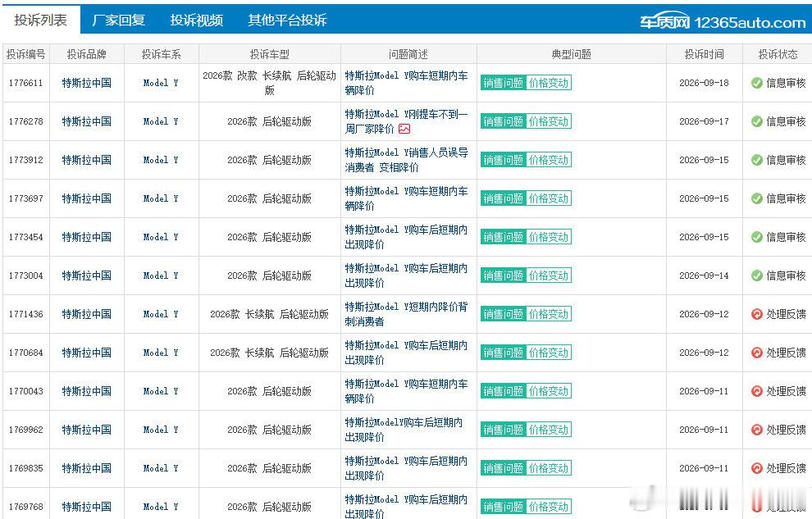Image resolution: width=812 pixels, height=519 pixels.
Task: Click the red image icon in complaint 1776278
Action: (404, 129)
